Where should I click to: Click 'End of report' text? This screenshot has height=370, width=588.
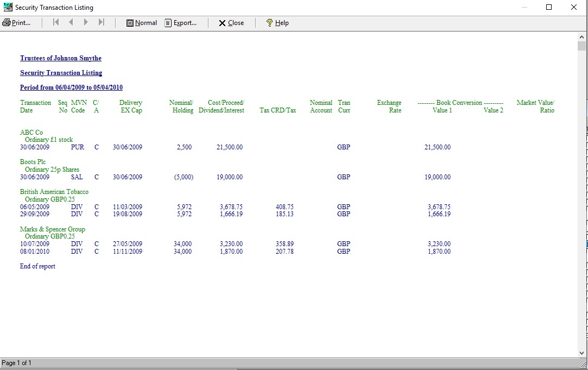[37, 266]
